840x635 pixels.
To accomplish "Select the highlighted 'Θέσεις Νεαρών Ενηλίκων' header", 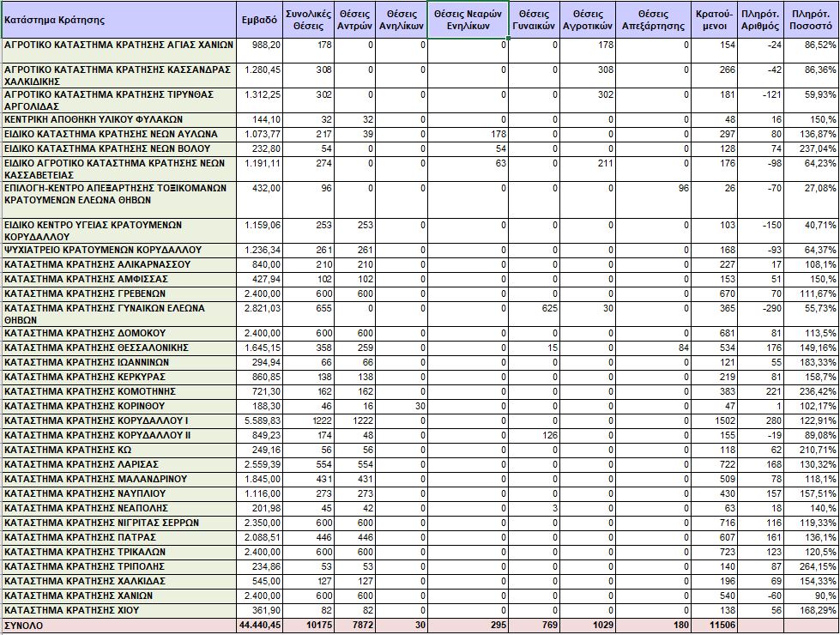I will tap(468, 19).
